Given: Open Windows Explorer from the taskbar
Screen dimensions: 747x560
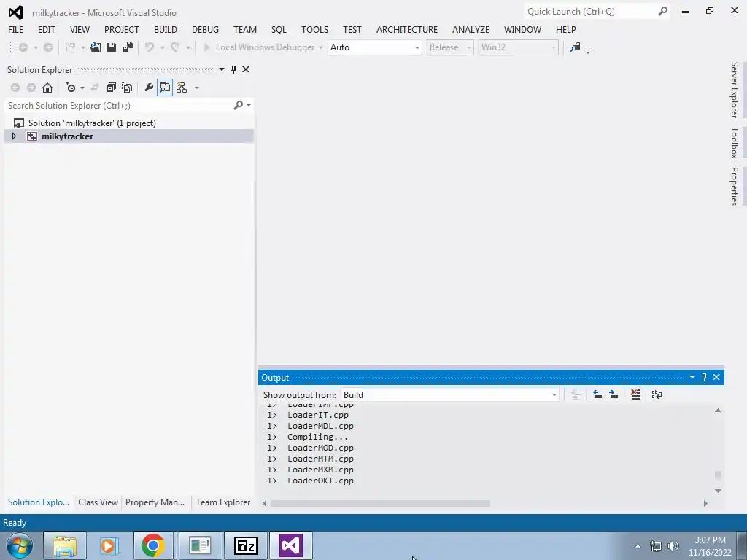Looking at the screenshot, I should point(65,545).
